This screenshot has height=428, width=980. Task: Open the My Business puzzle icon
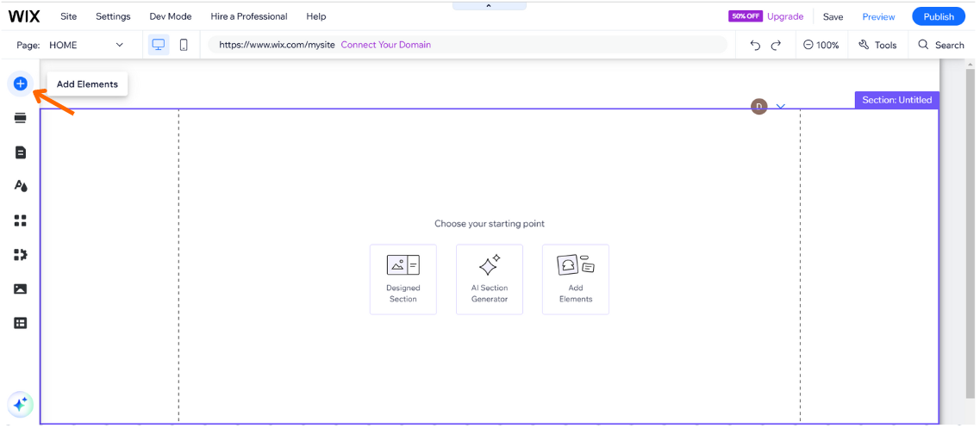pyautogui.click(x=20, y=254)
